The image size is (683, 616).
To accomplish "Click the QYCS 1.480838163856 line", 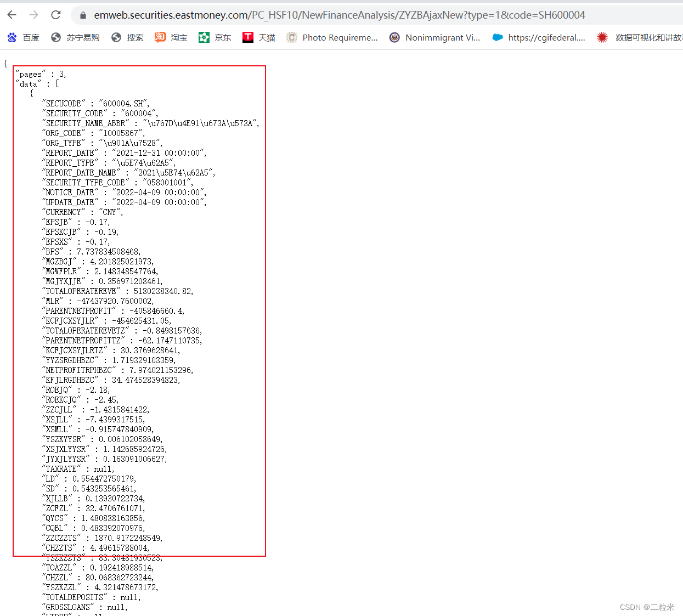I will point(94,518).
